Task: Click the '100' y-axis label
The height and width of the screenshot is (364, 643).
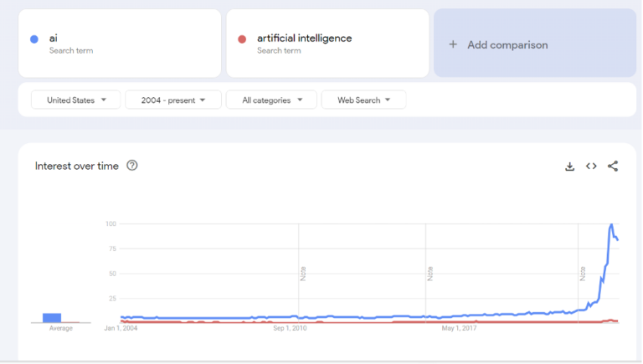Action: point(111,223)
